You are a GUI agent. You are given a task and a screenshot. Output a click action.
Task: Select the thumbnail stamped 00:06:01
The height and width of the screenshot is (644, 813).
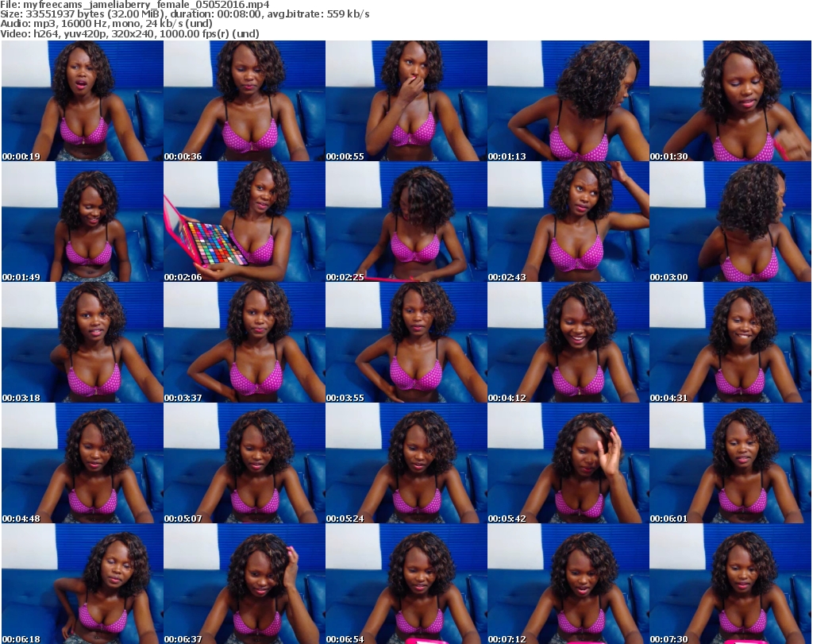click(x=730, y=464)
